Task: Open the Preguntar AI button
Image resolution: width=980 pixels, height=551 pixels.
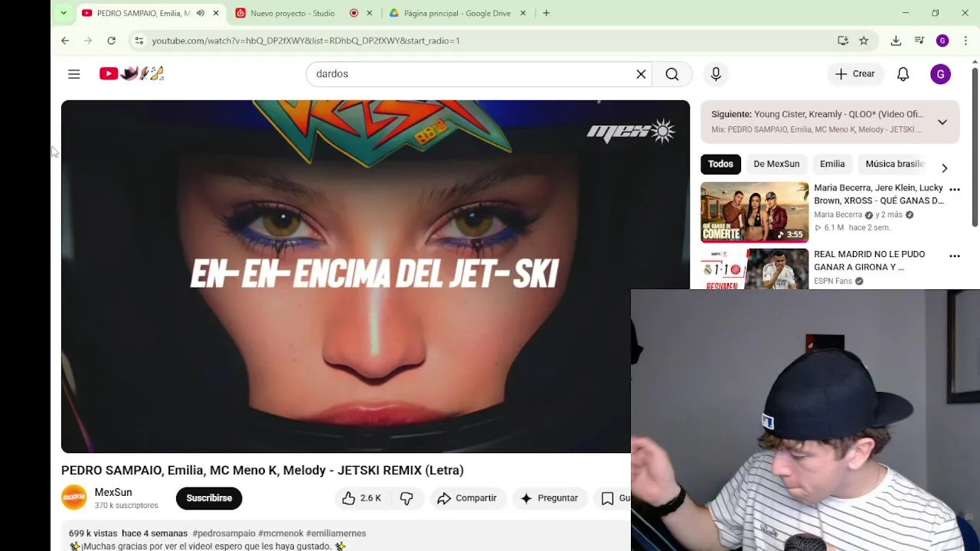Action: click(x=549, y=498)
